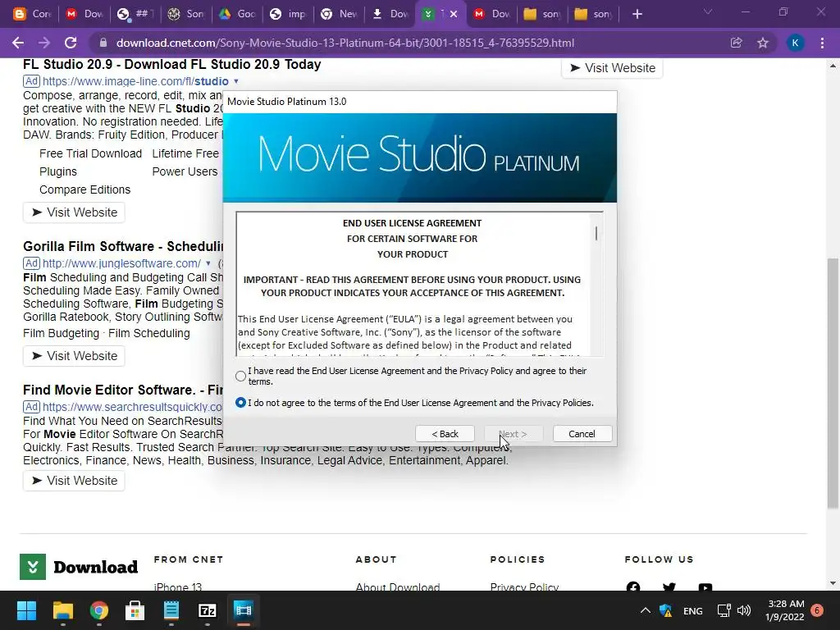Click the Cancel button in installer
840x630 pixels.
click(582, 434)
